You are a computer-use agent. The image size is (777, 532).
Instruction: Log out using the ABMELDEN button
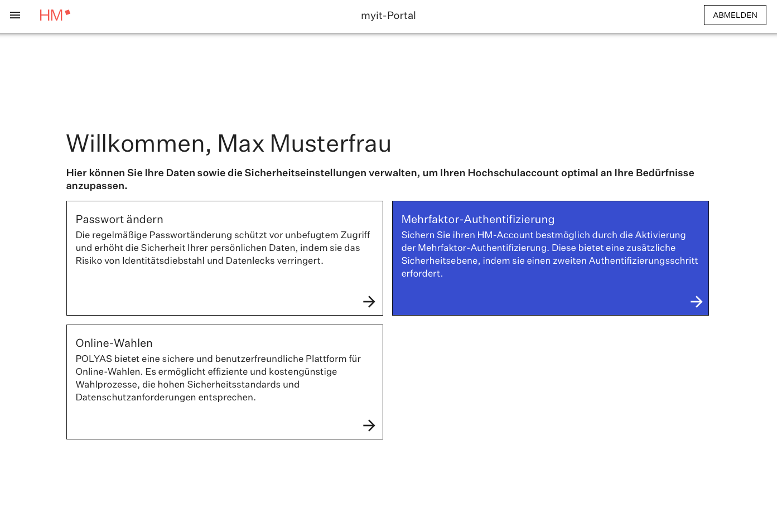click(735, 15)
